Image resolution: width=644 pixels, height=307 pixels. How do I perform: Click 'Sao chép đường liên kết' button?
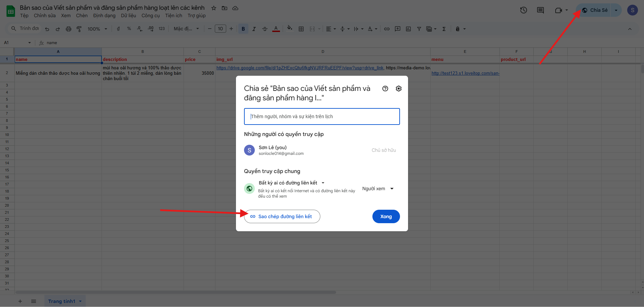pyautogui.click(x=282, y=216)
